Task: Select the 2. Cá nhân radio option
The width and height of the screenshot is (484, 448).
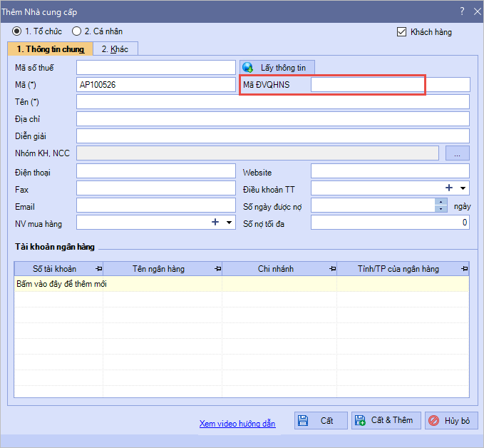Action: point(76,32)
